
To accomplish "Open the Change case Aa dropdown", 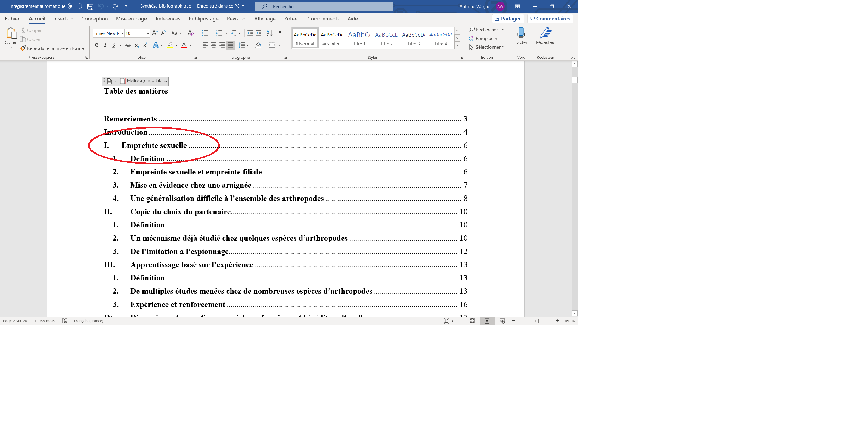I will [x=176, y=33].
